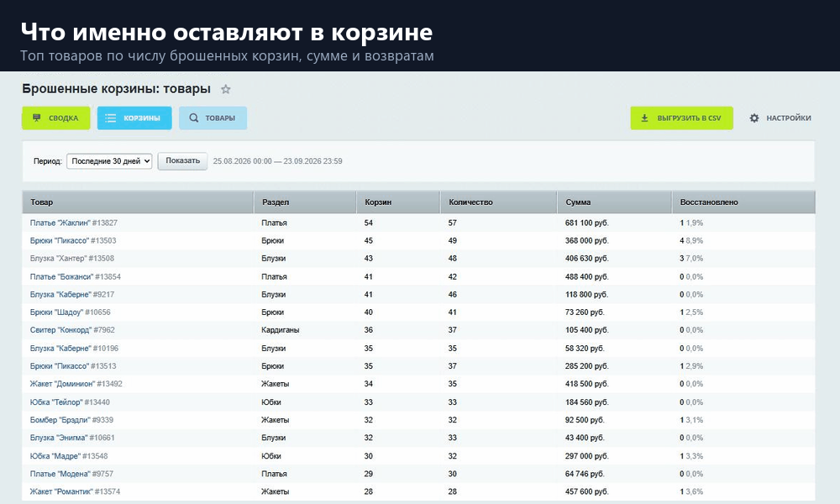Click the sum 58 320 руб.
Viewport: 840px width, 504px height.
coord(585,348)
